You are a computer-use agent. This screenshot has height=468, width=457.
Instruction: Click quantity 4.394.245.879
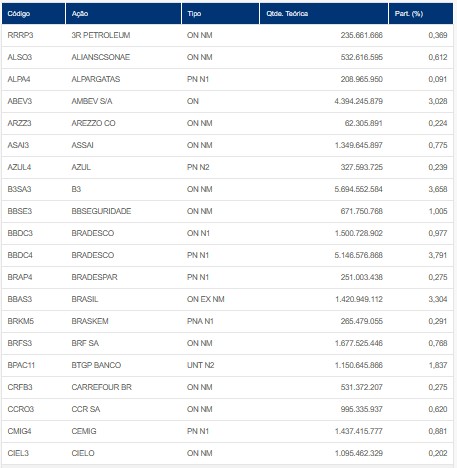pos(359,101)
